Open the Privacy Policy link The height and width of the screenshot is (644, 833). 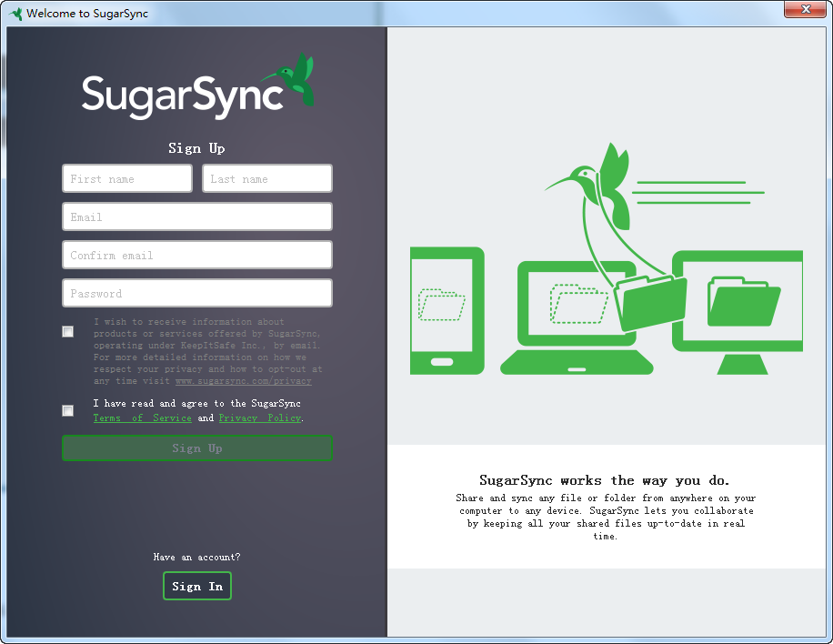260,418
